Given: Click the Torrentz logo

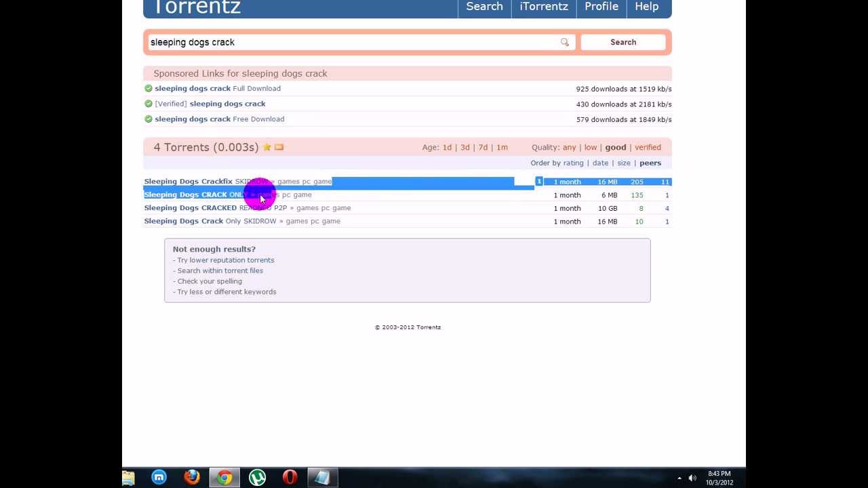Looking at the screenshot, I should (x=197, y=7).
